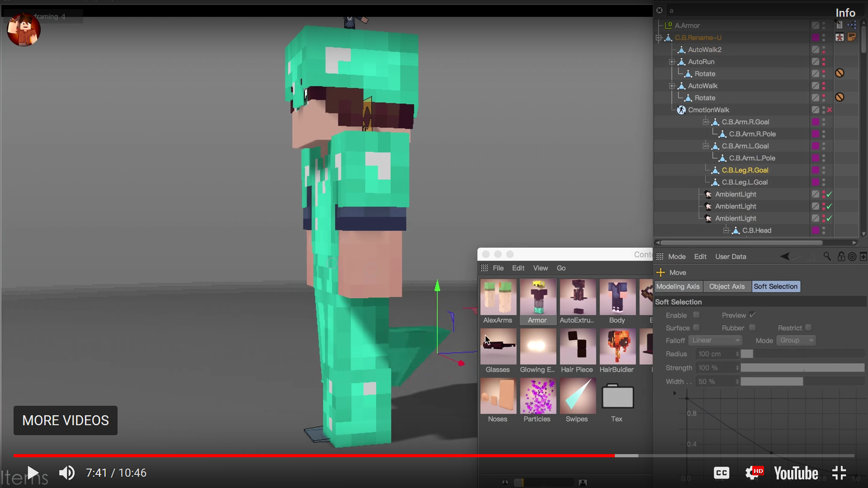Open a new Attribute Manager with plus icon
Screen dimensions: 868x488
pos(863,257)
